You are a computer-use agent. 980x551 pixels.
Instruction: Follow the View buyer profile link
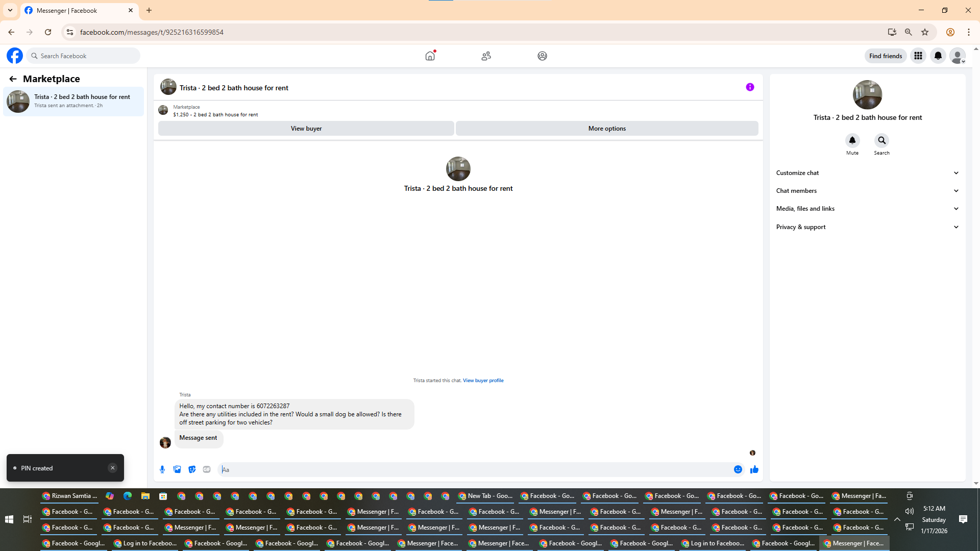coord(483,381)
